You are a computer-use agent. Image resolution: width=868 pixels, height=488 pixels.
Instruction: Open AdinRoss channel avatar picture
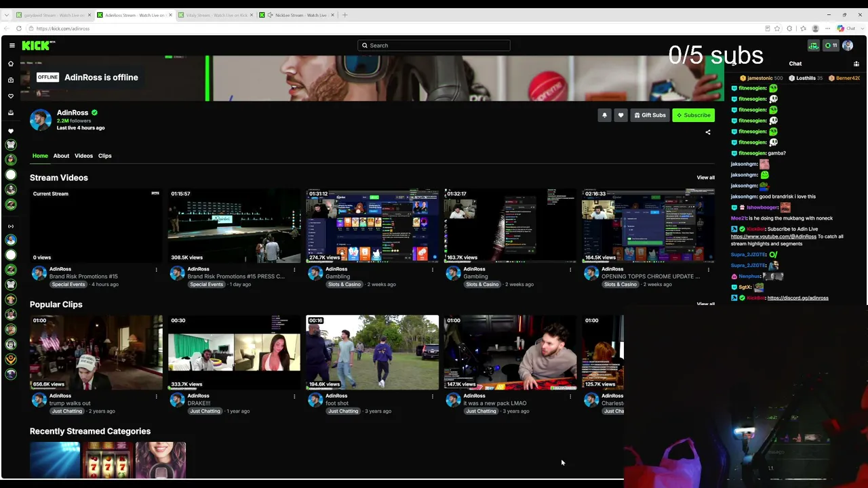click(41, 120)
